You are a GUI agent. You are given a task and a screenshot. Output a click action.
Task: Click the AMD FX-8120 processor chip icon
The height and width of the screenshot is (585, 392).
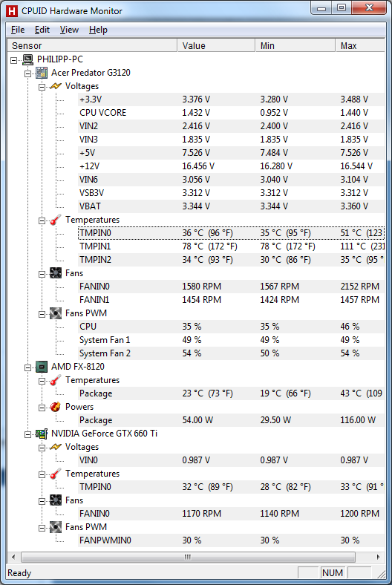(42, 367)
